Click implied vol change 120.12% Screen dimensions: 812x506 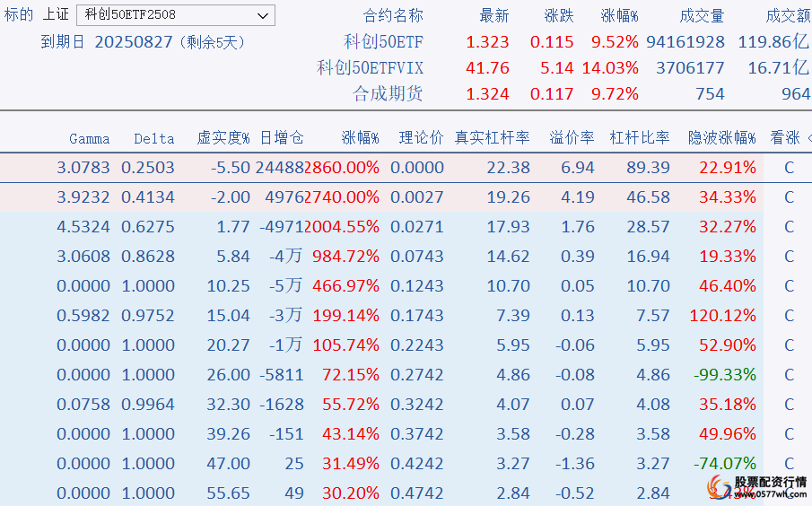coord(722,316)
